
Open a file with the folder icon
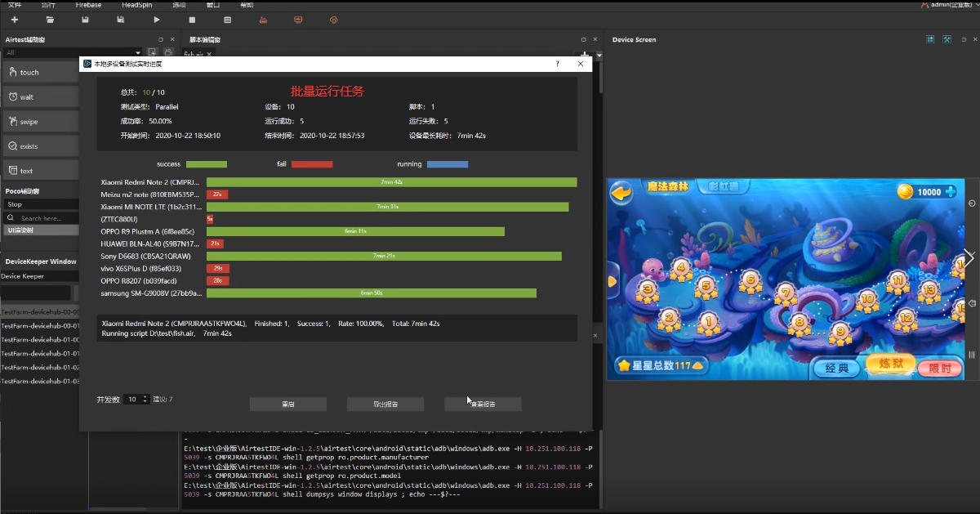[51, 20]
